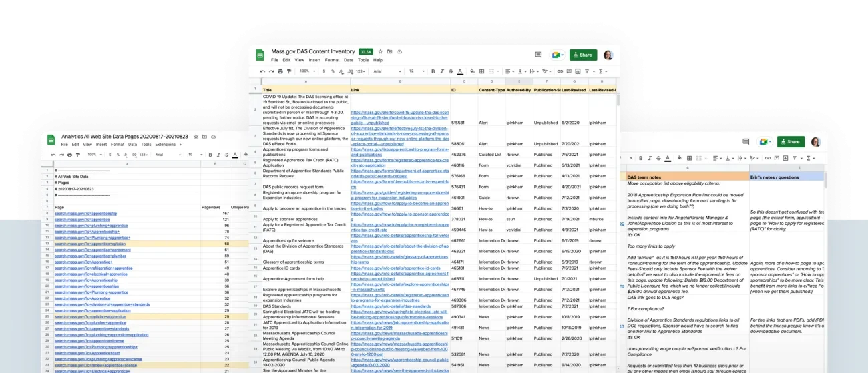Toggle italic in Content Inventory toolbar
Screen dimensions: 868x373
pos(441,71)
